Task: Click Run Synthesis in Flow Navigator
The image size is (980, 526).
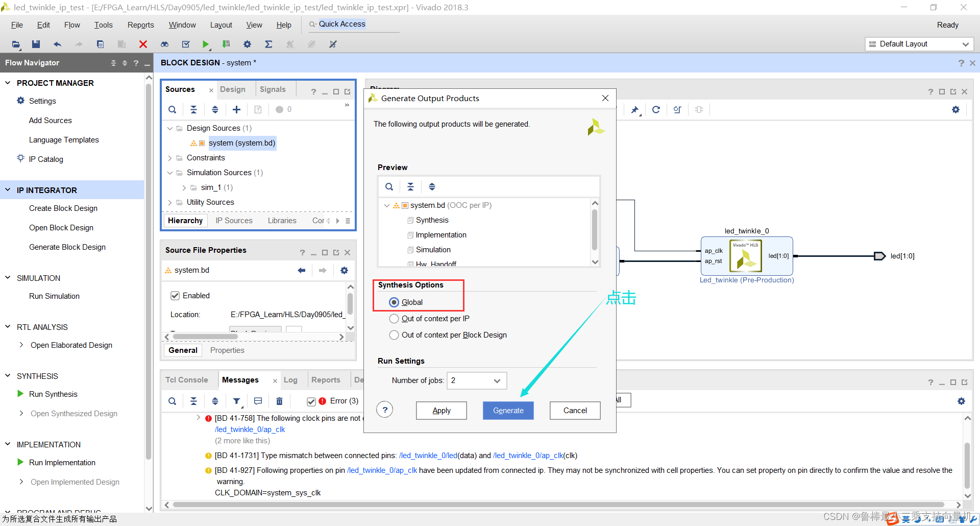Action: [53, 394]
